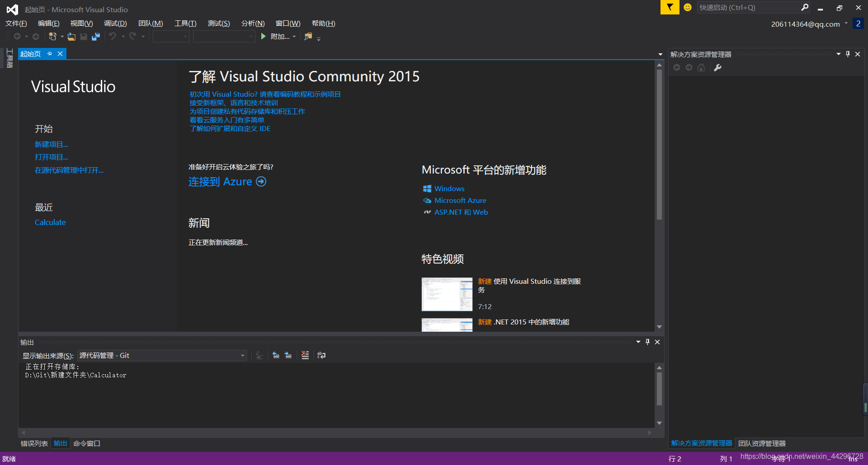Click the 连接到 Azure link
Screen dimensions: 868x465
[x=220, y=181]
